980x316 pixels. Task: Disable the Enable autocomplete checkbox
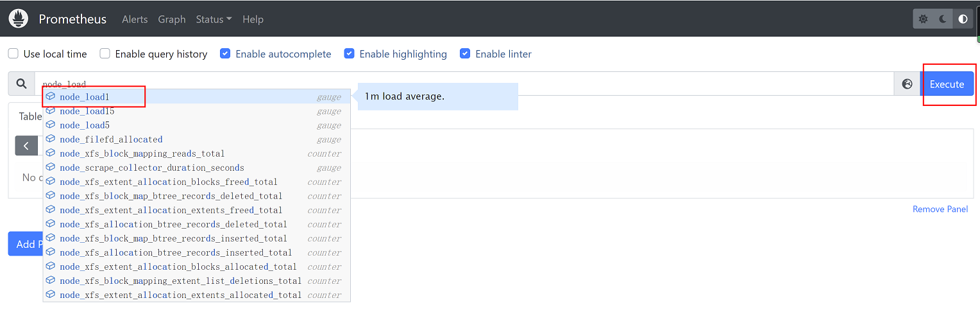coord(225,54)
